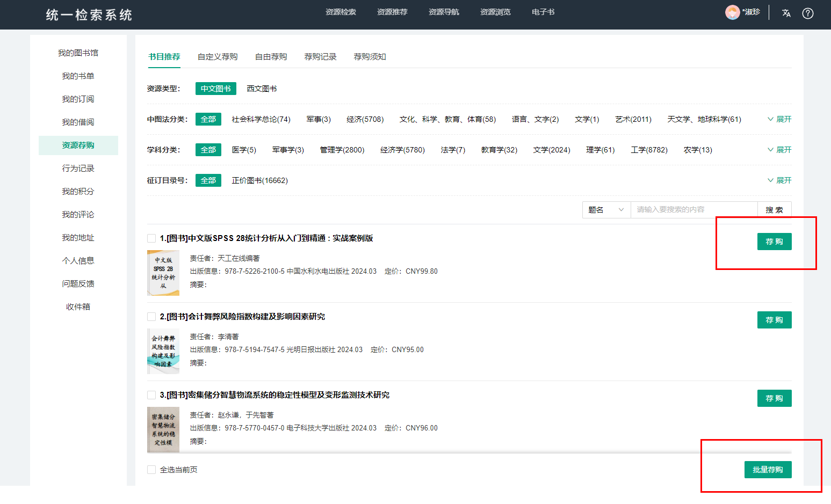The width and height of the screenshot is (831, 504).
Task: Open the help question mark icon
Action: click(x=807, y=13)
